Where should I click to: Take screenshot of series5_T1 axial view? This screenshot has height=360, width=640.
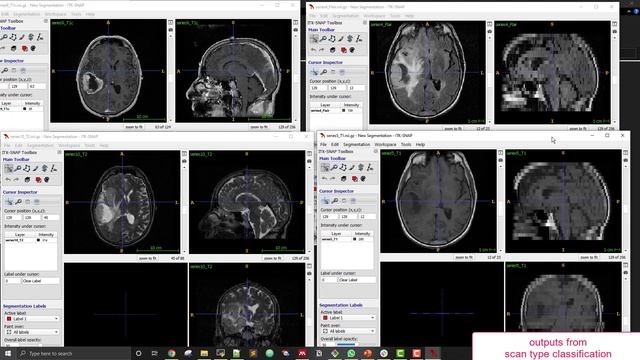[501, 160]
